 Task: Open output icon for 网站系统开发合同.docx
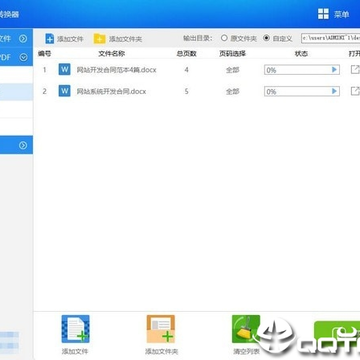point(355,91)
